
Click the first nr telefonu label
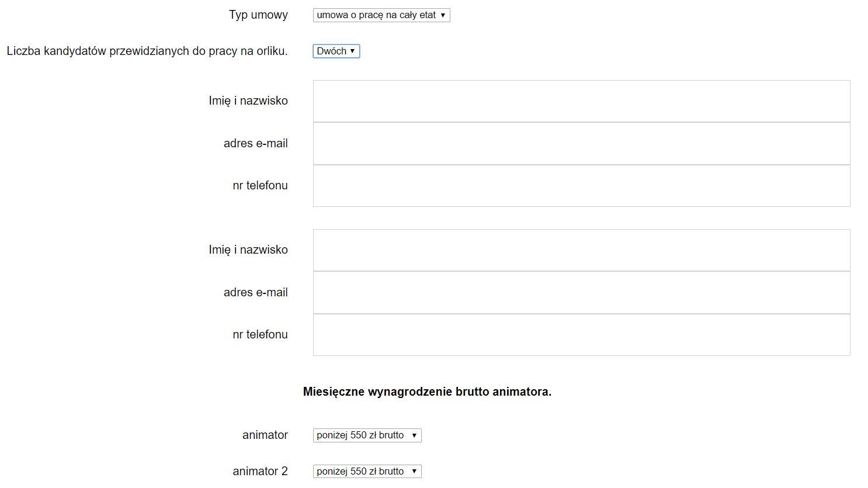pos(260,186)
